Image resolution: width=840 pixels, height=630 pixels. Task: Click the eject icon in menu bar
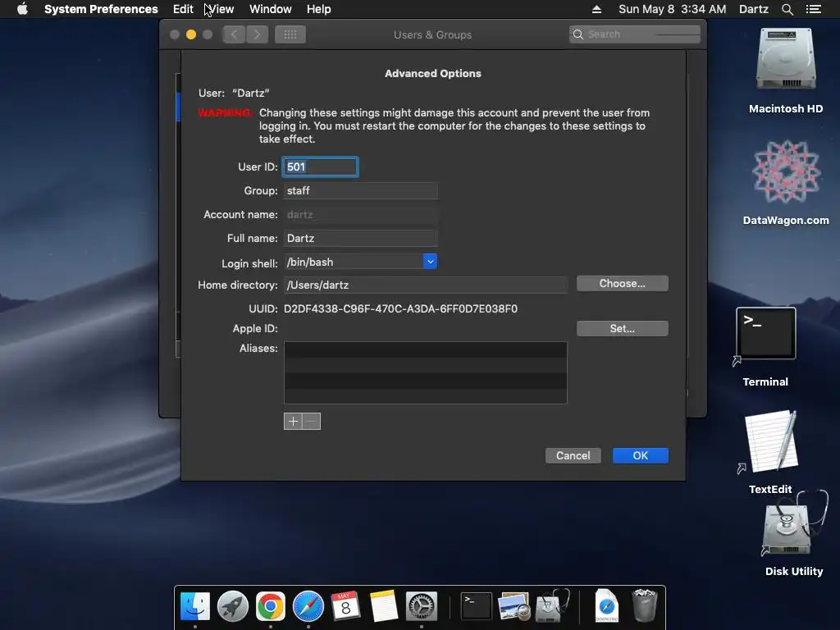pyautogui.click(x=597, y=9)
